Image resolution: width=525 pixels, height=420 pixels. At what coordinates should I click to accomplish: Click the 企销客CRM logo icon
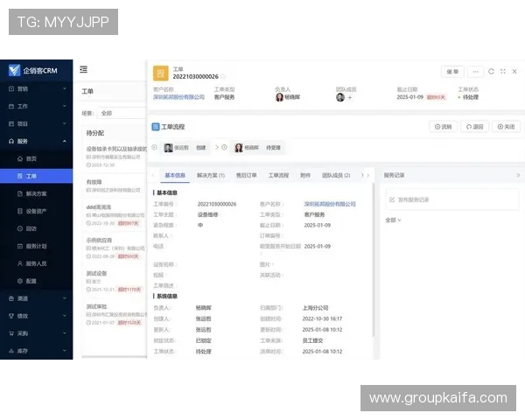pos(14,70)
